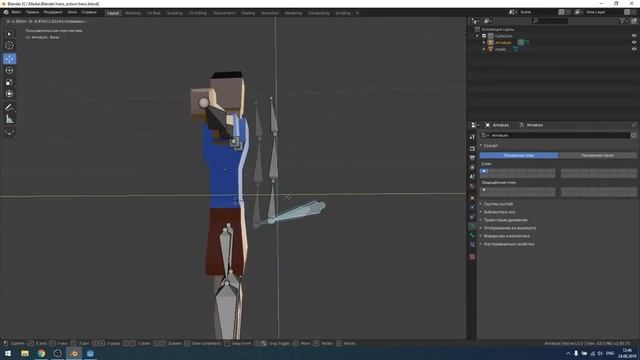The image size is (640, 360).
Task: Activate the Annotate pencil tool
Action: [9, 107]
